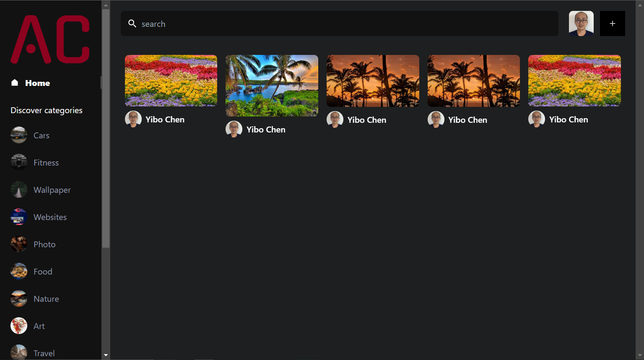The image size is (644, 360).
Task: Click Yibo Chen name under beach pin
Action: [x=266, y=129]
